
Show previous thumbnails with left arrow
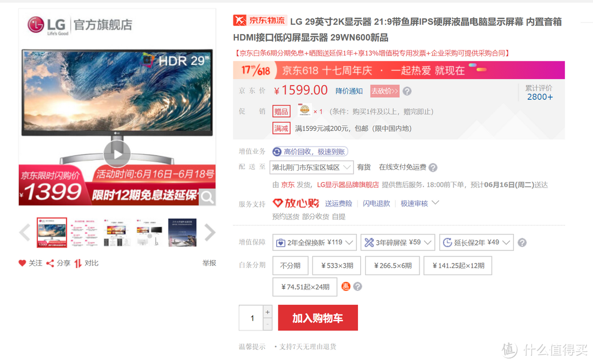25,232
